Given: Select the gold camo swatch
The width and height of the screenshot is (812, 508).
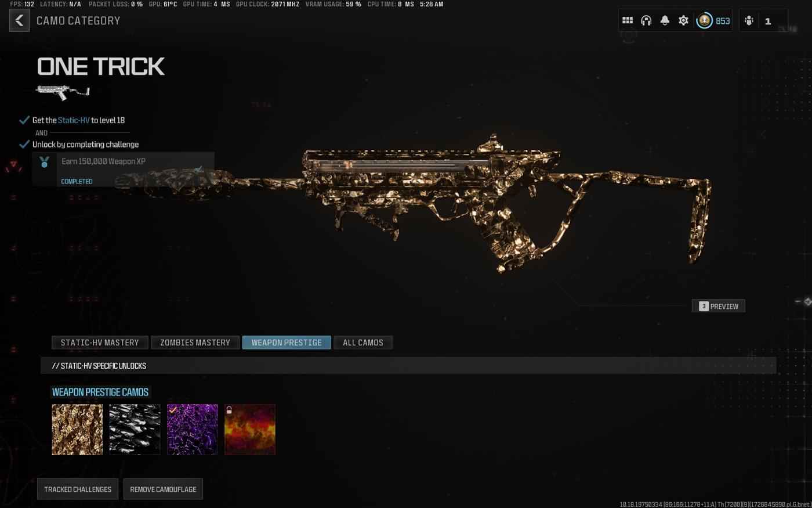Looking at the screenshot, I should pos(77,430).
